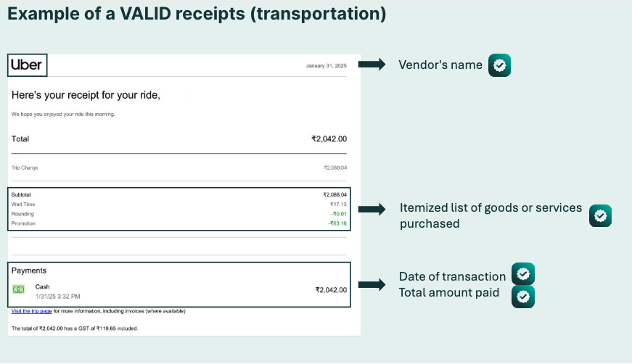Click the Payments section heading
This screenshot has height=364, width=632.
[x=28, y=270]
